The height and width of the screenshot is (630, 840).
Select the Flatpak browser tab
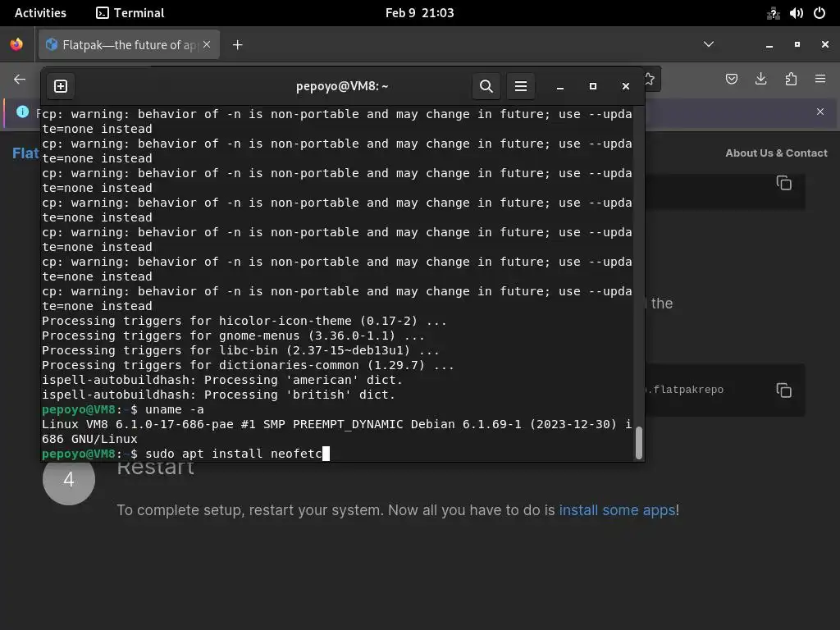(129, 44)
